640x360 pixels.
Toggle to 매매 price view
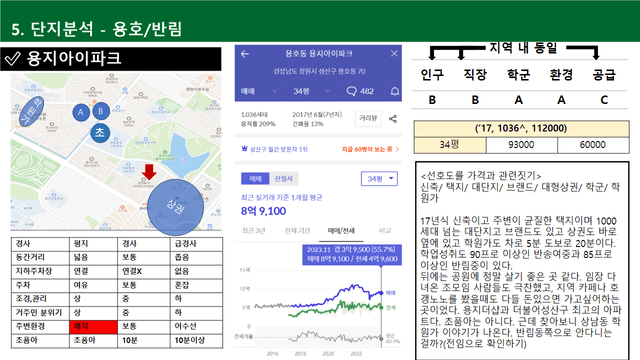[255, 179]
